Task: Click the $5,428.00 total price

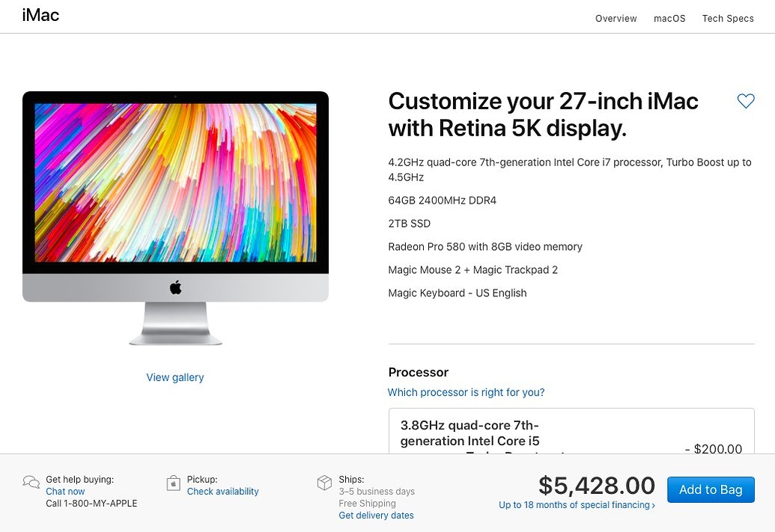Action: tap(597, 486)
